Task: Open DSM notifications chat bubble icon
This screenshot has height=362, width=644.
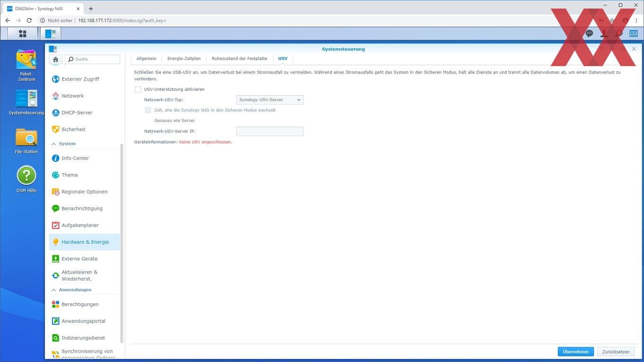Action: (x=589, y=34)
